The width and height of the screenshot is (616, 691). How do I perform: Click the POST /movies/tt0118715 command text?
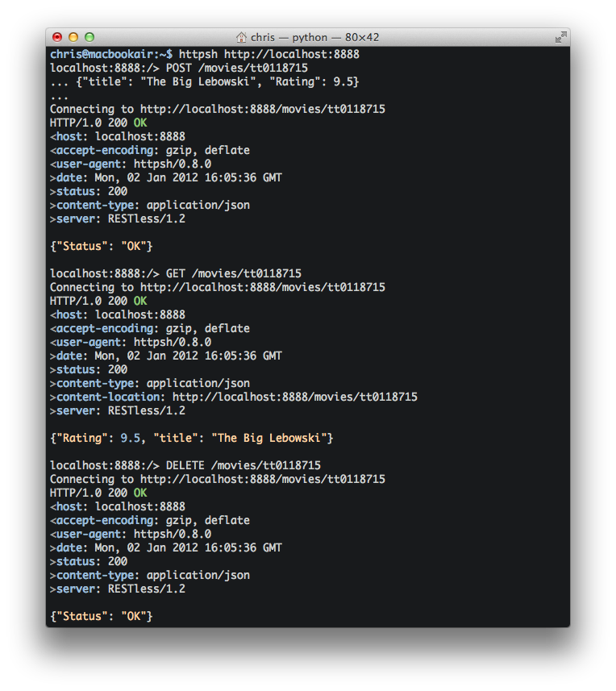(x=236, y=68)
